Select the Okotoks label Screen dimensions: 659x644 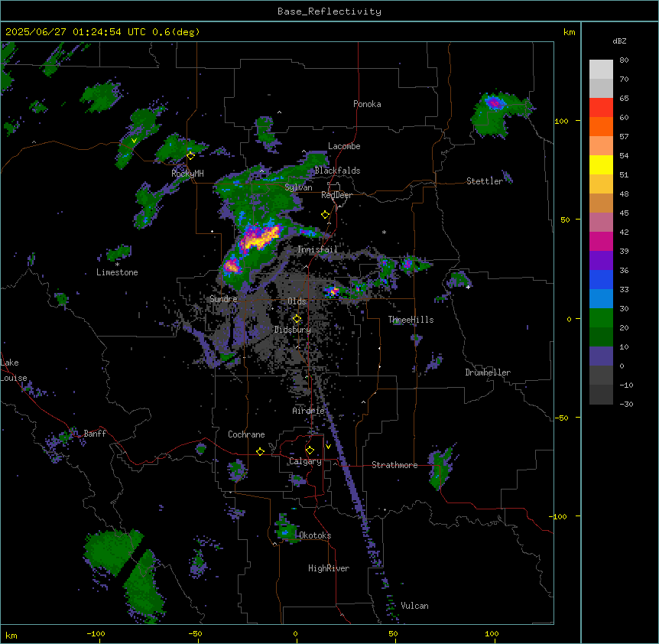coord(315,535)
